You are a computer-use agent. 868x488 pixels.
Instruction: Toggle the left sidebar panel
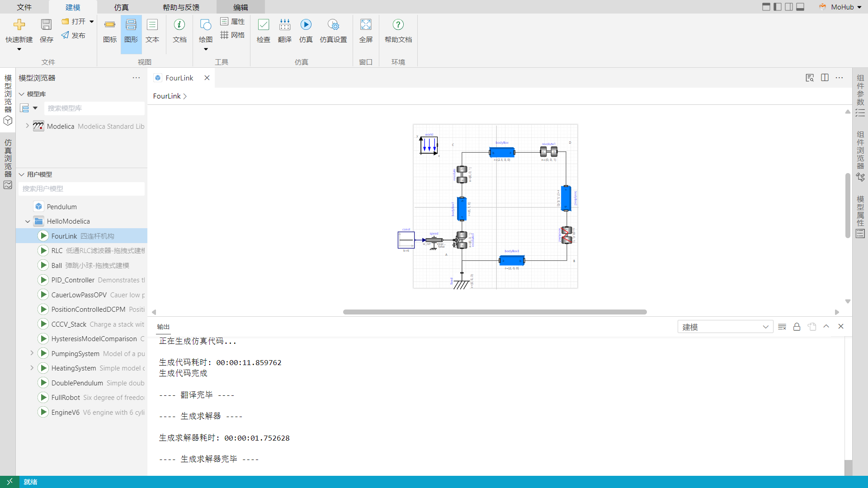[x=778, y=7]
